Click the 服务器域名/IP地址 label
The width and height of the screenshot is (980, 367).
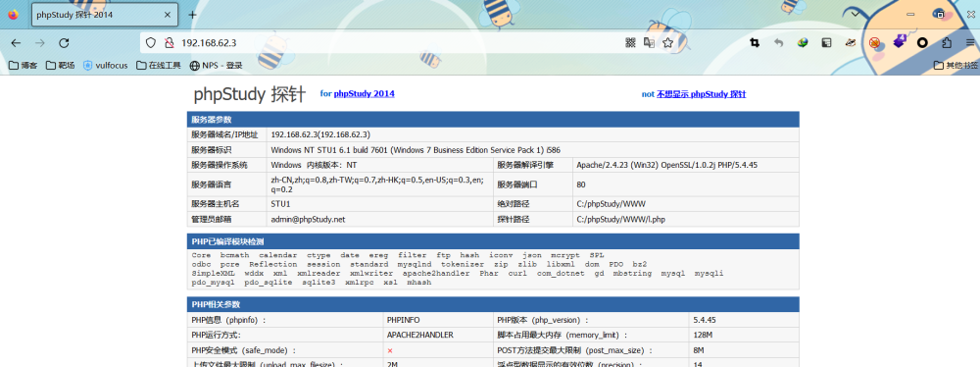click(224, 134)
